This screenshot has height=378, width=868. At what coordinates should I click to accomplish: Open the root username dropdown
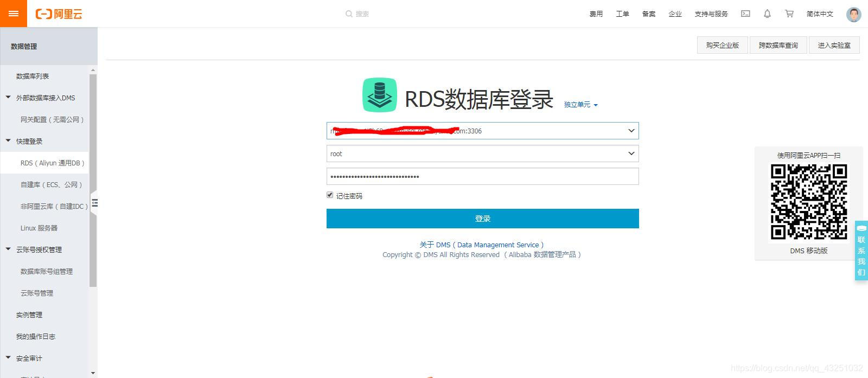point(631,153)
